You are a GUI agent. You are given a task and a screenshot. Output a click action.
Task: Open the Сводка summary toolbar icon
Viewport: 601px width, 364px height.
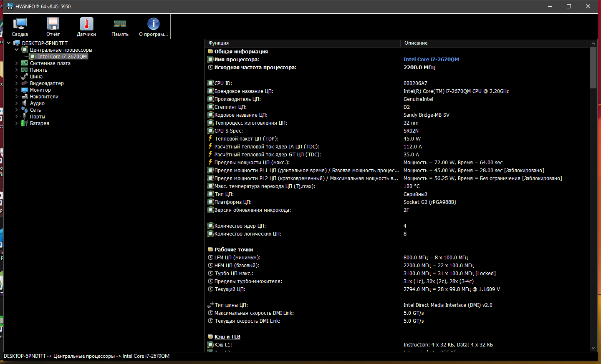click(x=20, y=27)
